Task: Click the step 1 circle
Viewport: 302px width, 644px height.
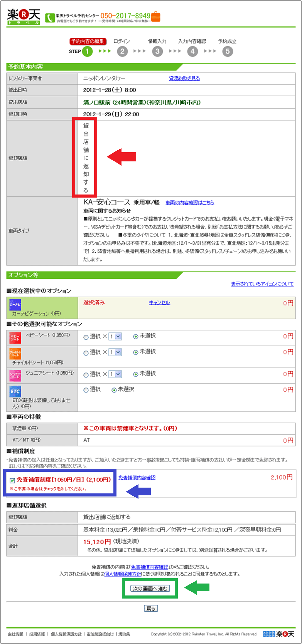Action: point(87,51)
